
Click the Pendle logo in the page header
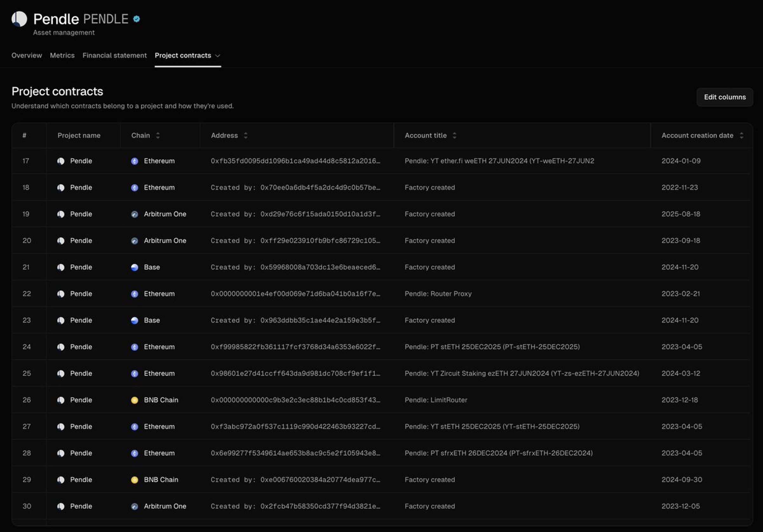point(19,19)
